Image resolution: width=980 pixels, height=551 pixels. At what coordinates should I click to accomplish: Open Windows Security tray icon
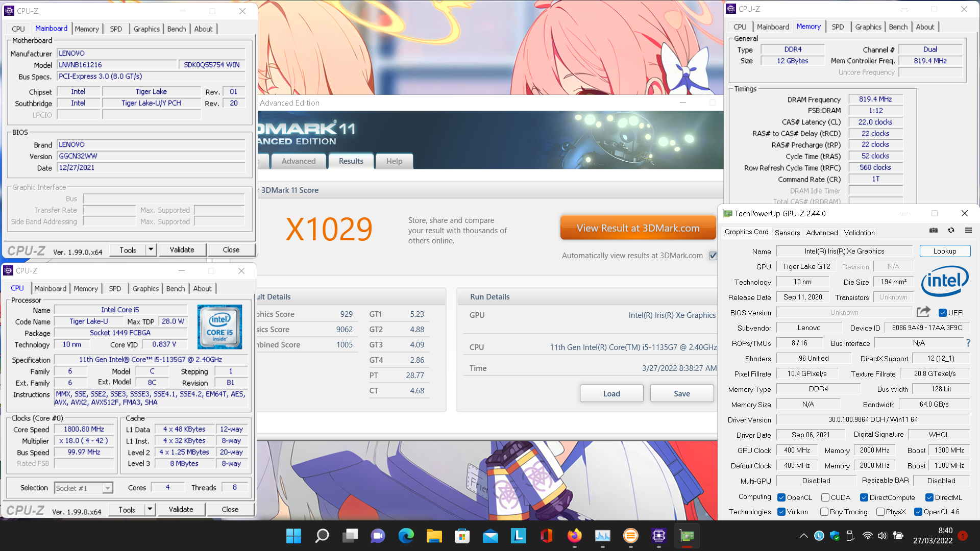click(835, 536)
